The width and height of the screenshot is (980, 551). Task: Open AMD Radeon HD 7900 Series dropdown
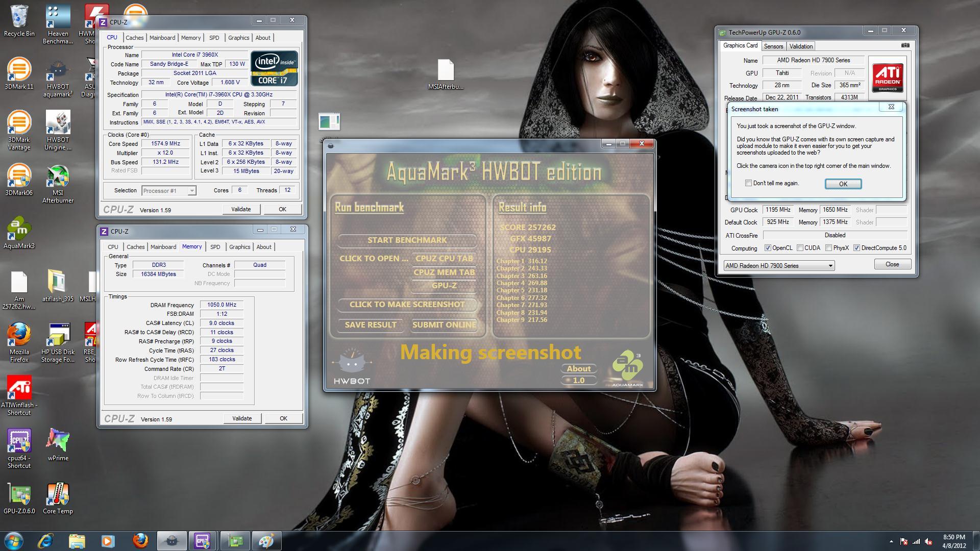click(779, 266)
